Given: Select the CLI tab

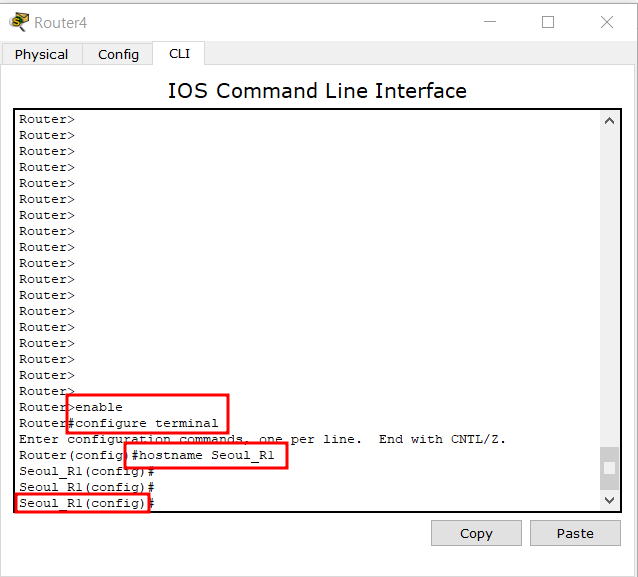Looking at the screenshot, I should click(x=179, y=54).
